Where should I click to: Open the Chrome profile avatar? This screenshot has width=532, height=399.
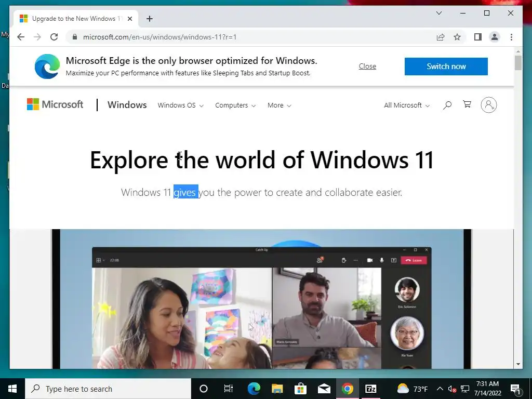pyautogui.click(x=495, y=37)
